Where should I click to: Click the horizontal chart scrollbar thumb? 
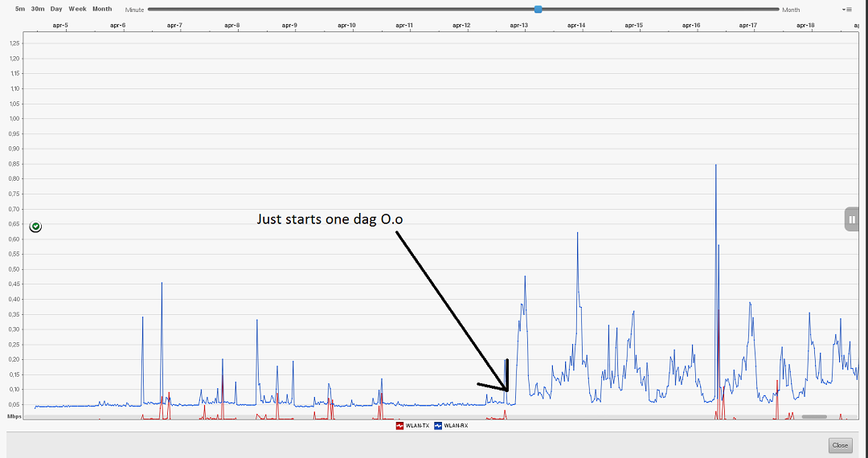tap(813, 416)
